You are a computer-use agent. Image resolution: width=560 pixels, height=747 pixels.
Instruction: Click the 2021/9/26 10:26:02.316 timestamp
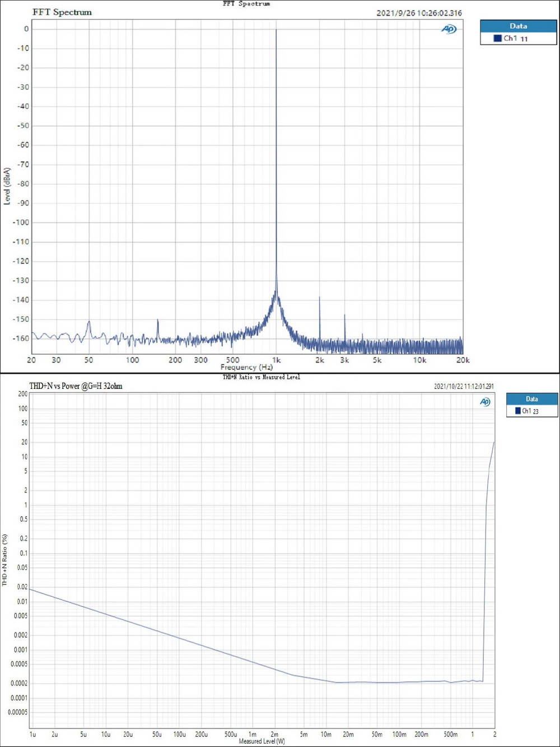[419, 13]
